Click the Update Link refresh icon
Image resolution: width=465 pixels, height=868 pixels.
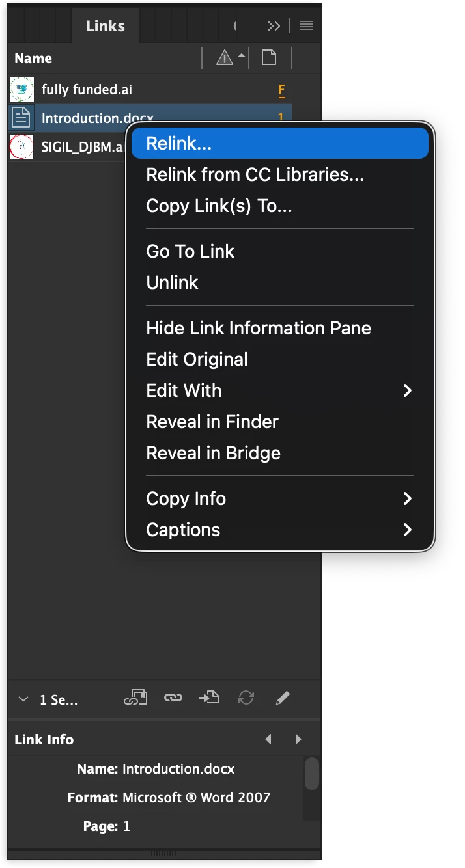(x=246, y=698)
